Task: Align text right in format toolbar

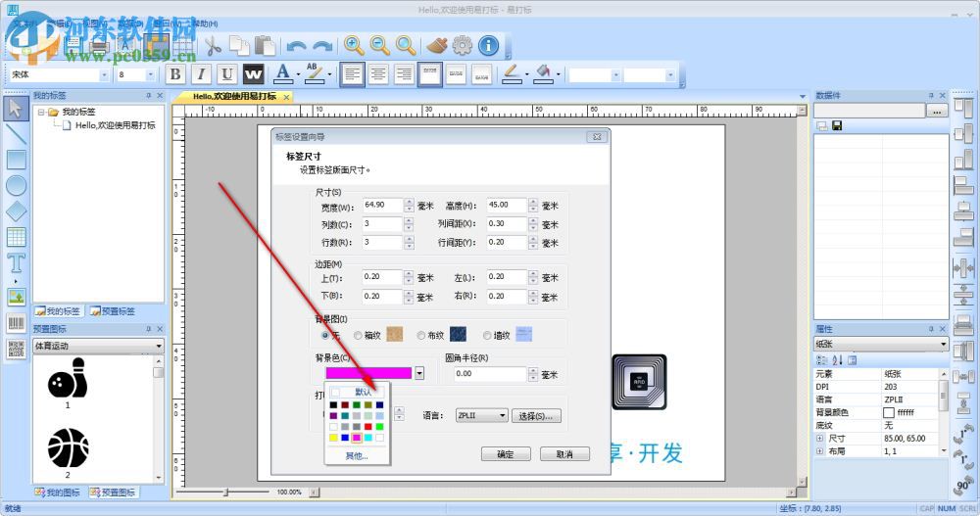Action: 405,74
